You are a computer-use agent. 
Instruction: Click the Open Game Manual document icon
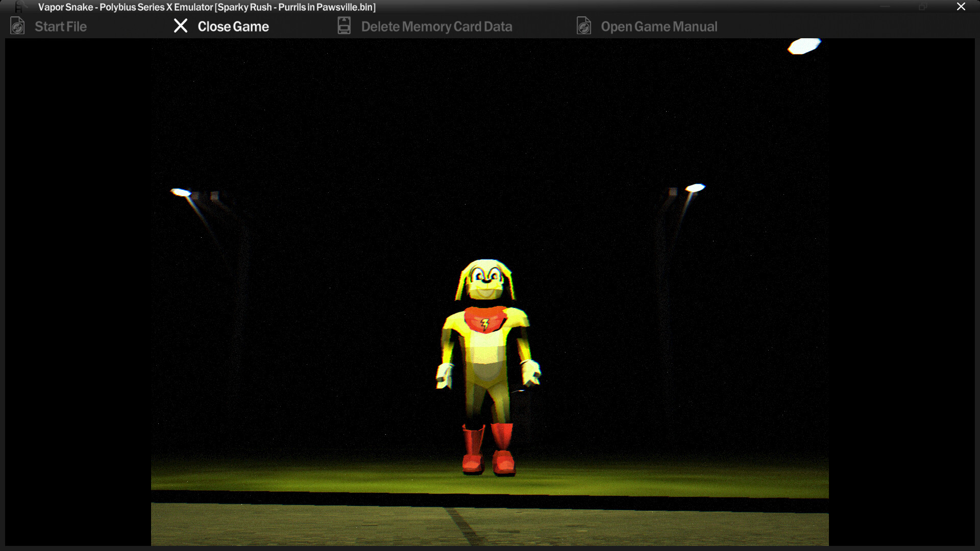point(584,26)
